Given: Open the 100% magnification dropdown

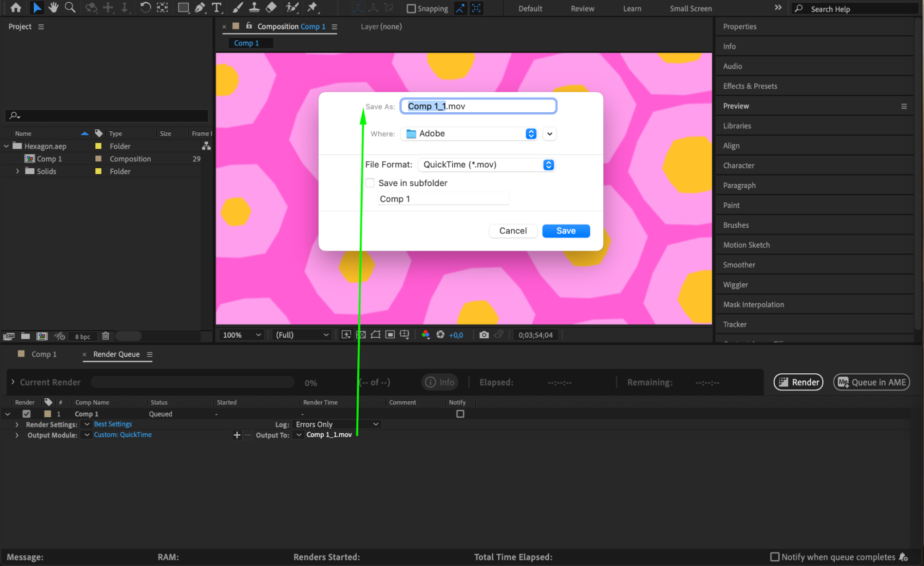Looking at the screenshot, I should tap(242, 335).
